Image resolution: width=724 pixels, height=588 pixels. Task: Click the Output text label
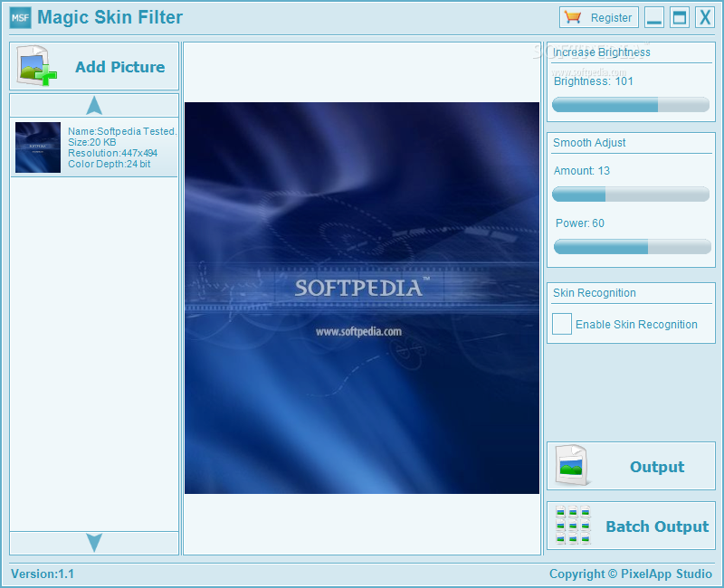[x=657, y=467]
